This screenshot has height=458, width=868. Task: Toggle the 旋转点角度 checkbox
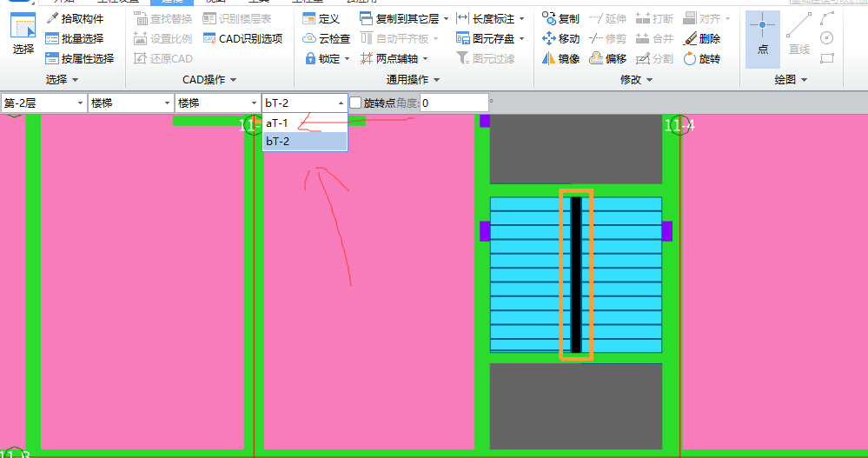356,103
